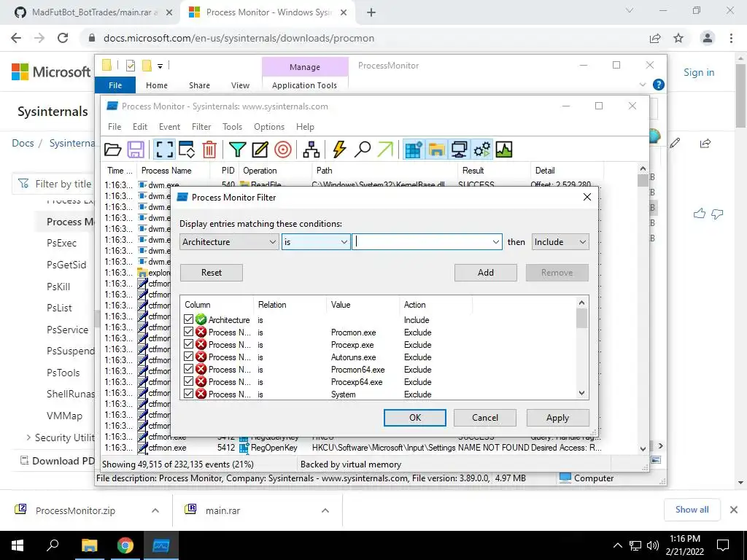Screen dimensions: 747x560
Task: Click the Process Monitor taskbar icon
Action: coord(161,545)
